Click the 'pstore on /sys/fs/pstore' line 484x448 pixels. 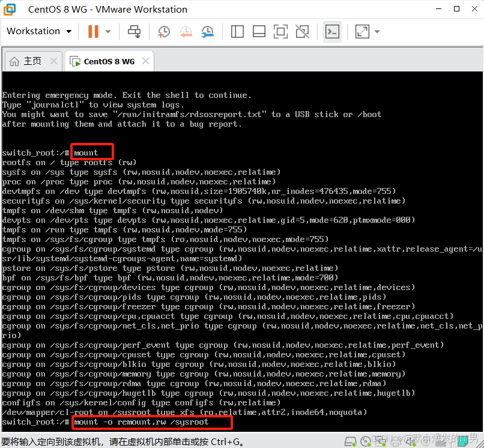170,268
